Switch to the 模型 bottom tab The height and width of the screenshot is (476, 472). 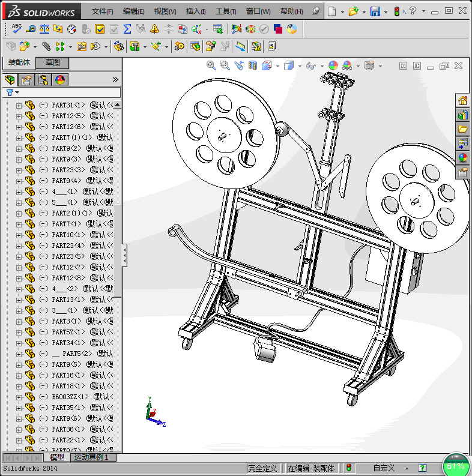(x=57, y=457)
